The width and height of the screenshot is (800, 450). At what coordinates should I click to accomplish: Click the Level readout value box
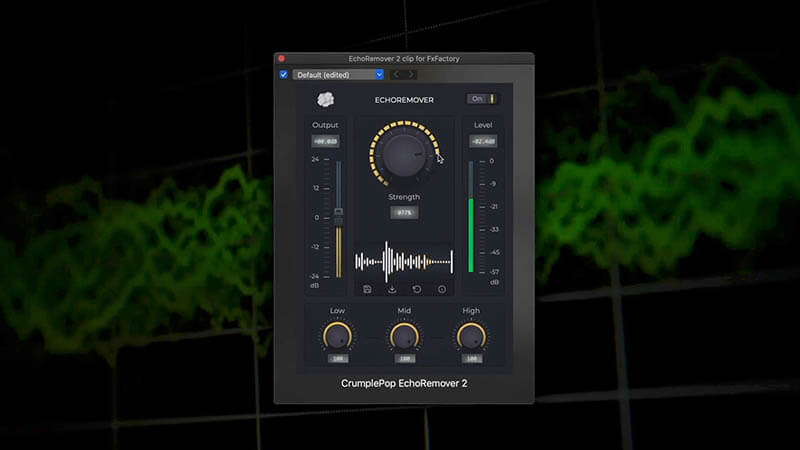click(483, 141)
